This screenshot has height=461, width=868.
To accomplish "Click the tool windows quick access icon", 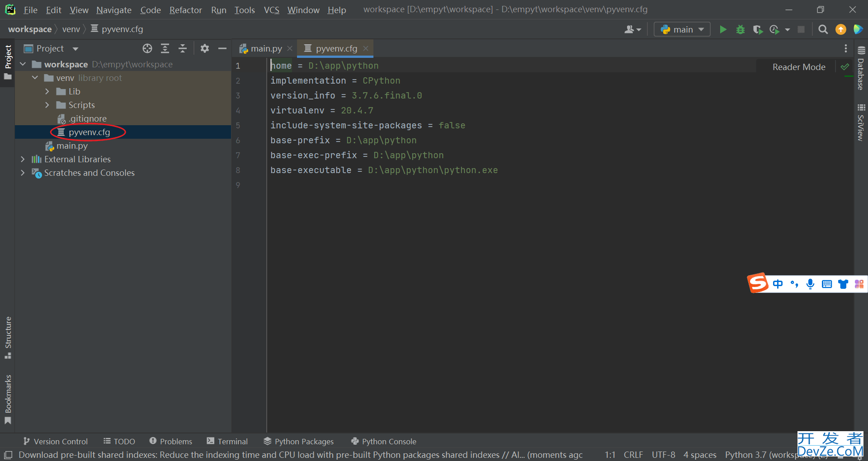I will pos(9,455).
